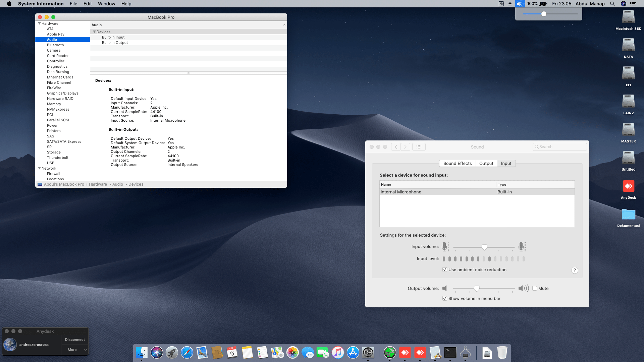Select Internal Microphone input device row

(x=477, y=192)
